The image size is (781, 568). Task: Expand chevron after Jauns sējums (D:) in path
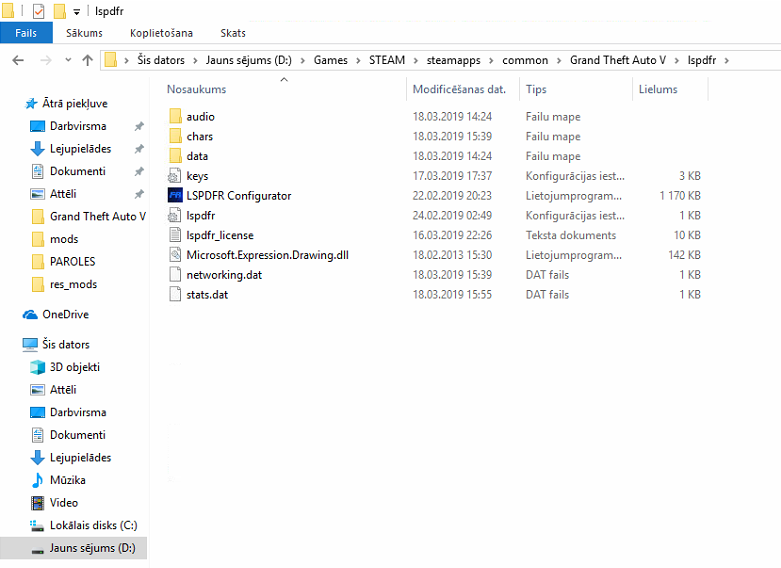pyautogui.click(x=302, y=61)
